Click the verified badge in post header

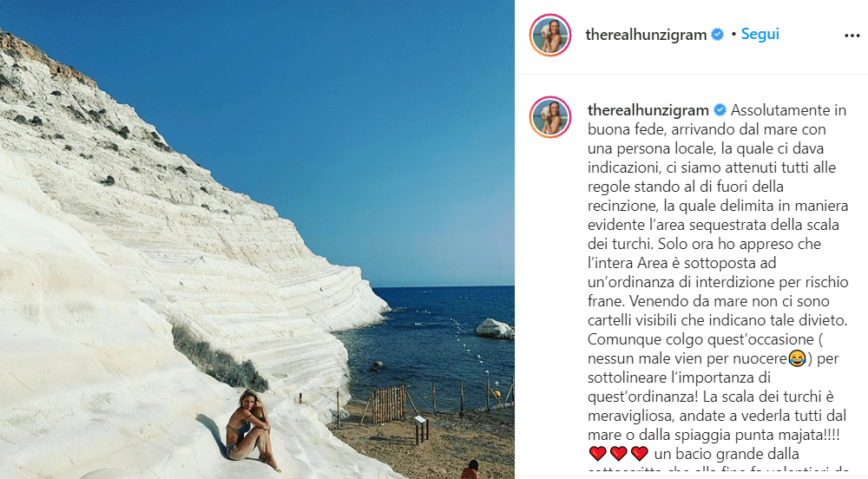coord(717,35)
